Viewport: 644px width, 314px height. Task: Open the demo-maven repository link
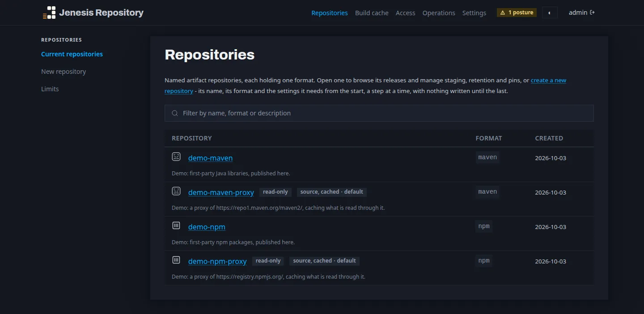210,158
